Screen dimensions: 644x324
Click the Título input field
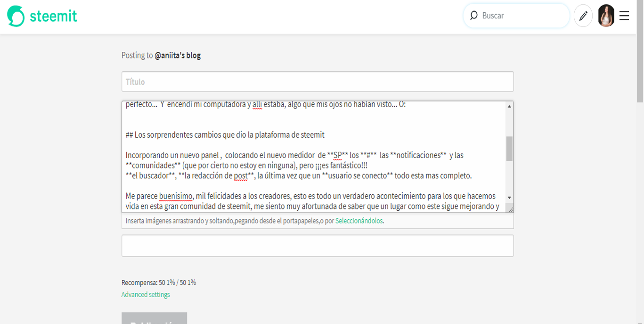(x=318, y=82)
